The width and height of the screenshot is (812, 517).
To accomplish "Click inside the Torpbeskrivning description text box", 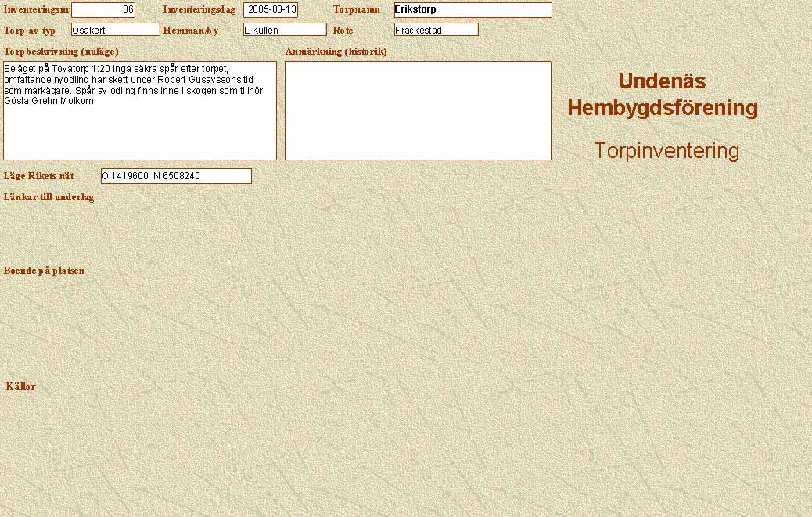I will point(140,110).
